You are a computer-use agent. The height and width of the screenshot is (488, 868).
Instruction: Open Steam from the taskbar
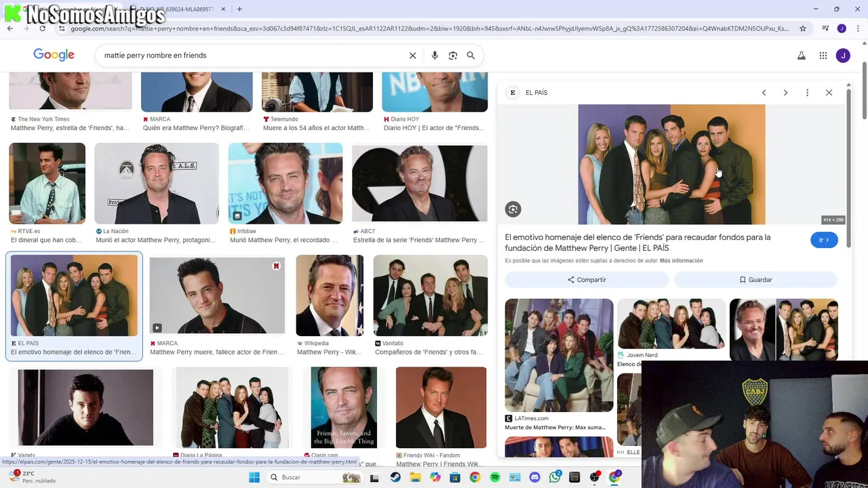(395, 477)
